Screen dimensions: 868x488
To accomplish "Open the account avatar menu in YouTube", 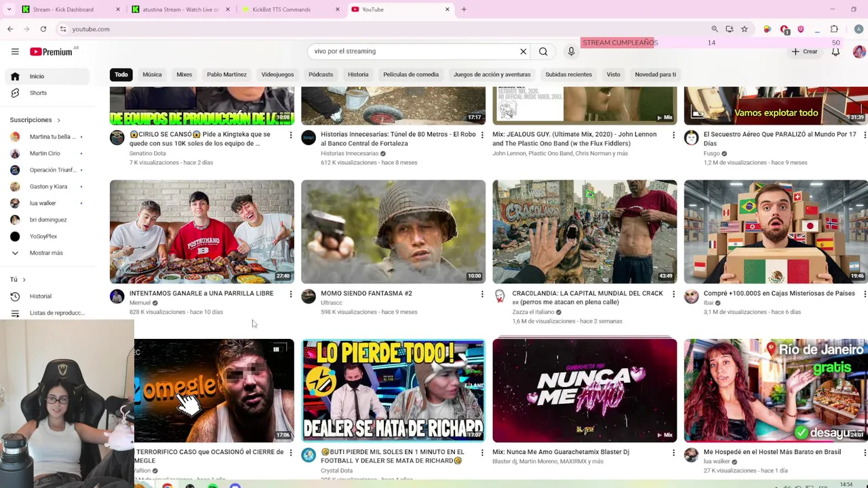I will (x=859, y=52).
